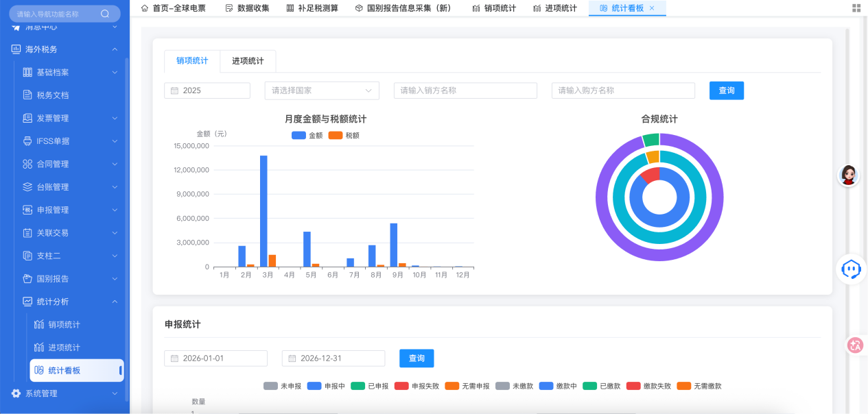Toggle the 金额 legend in bar chart
The width and height of the screenshot is (868, 414).
click(307, 136)
